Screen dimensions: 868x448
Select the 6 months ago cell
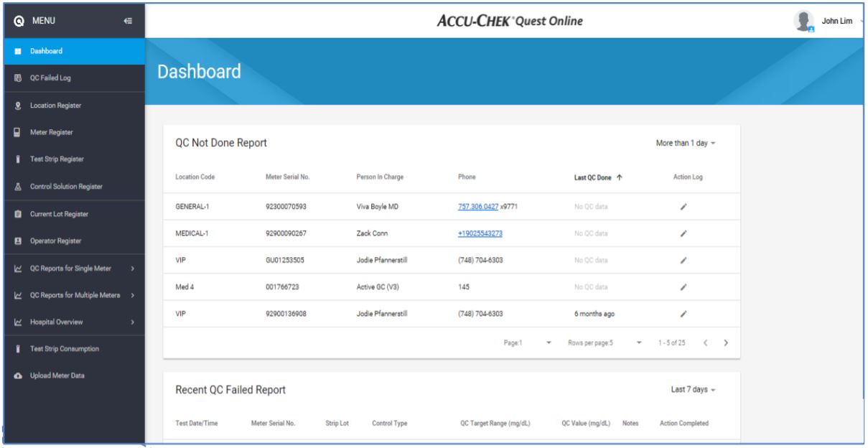(x=594, y=314)
